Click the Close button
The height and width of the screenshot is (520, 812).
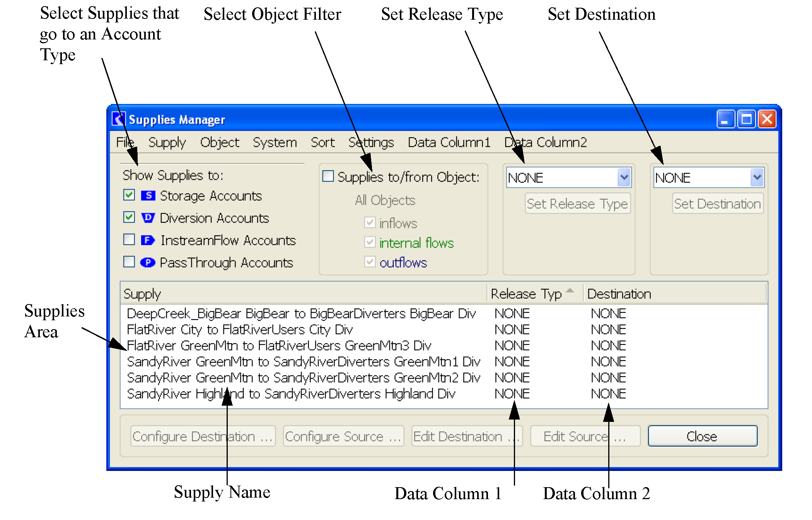click(x=702, y=437)
